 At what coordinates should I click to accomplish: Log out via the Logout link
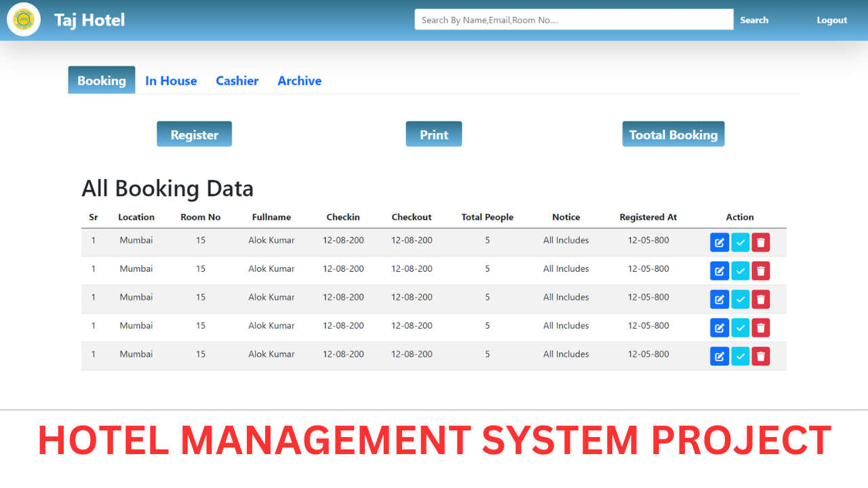pos(832,20)
